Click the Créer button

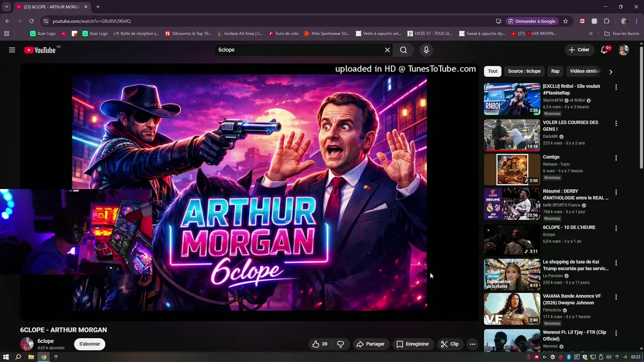[x=579, y=50]
